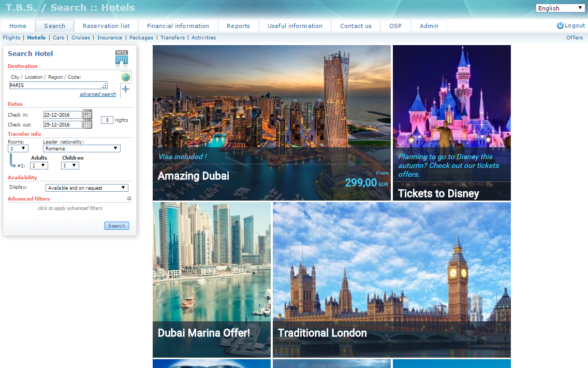Expand the Advanced filters section
Viewport: 588px width, 368px height.
[129, 199]
